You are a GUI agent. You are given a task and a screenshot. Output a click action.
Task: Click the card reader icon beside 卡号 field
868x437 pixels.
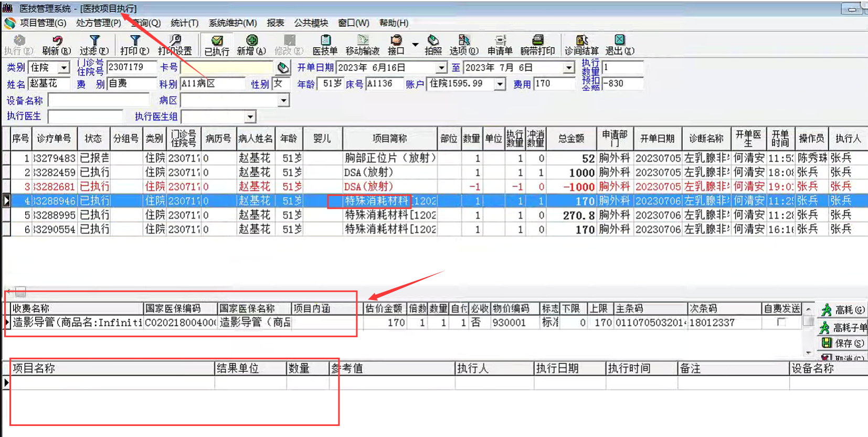point(283,68)
